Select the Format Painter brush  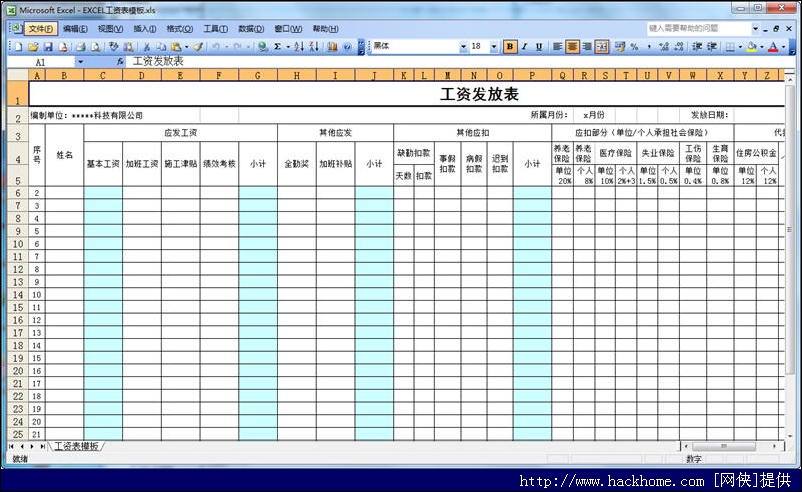[x=198, y=47]
